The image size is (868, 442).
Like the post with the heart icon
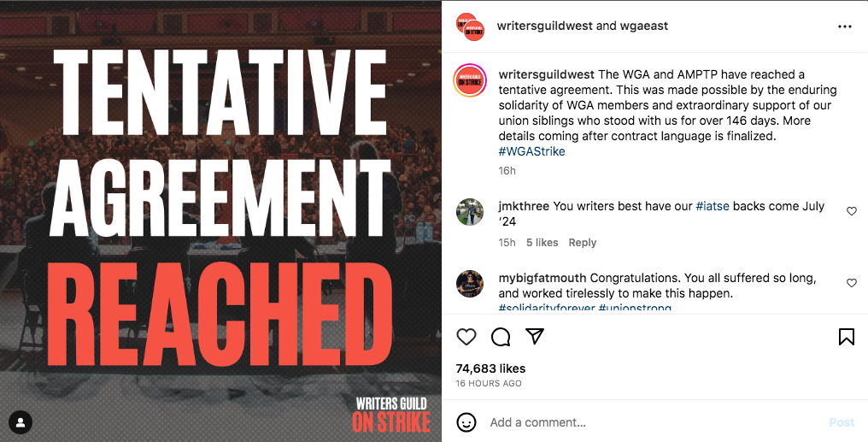click(x=466, y=337)
